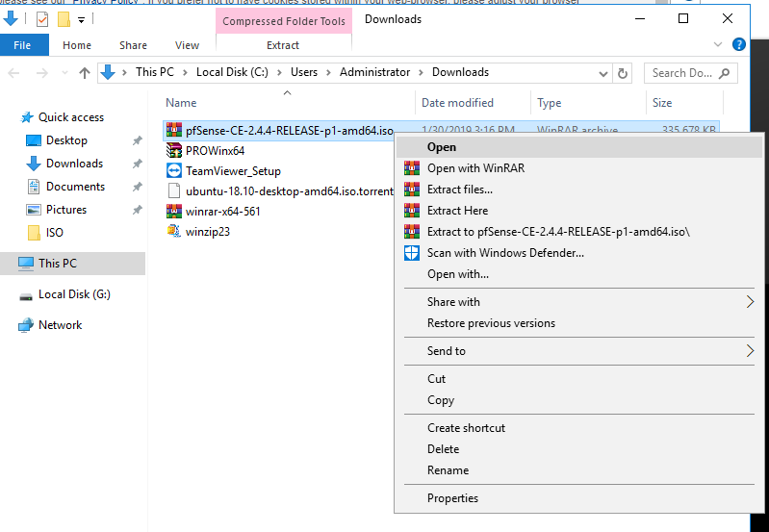Image resolution: width=769 pixels, height=532 pixels.
Task: Expand the Share with submenu arrow
Action: pos(750,301)
